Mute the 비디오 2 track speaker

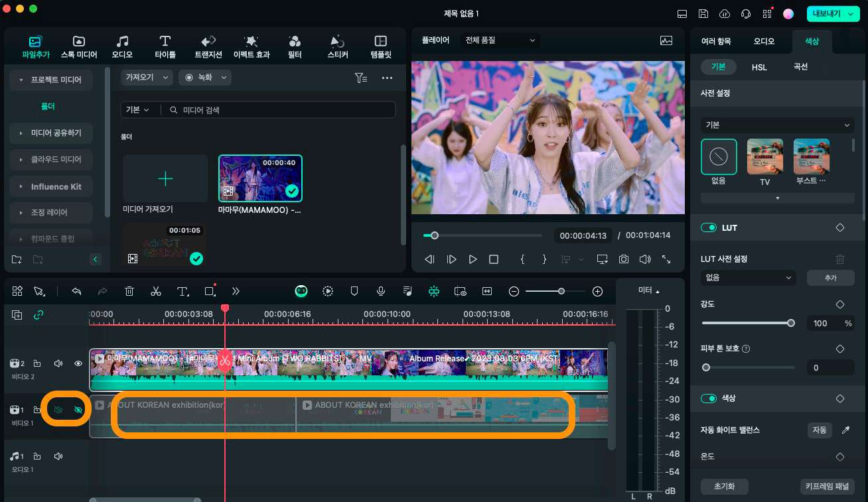58,363
